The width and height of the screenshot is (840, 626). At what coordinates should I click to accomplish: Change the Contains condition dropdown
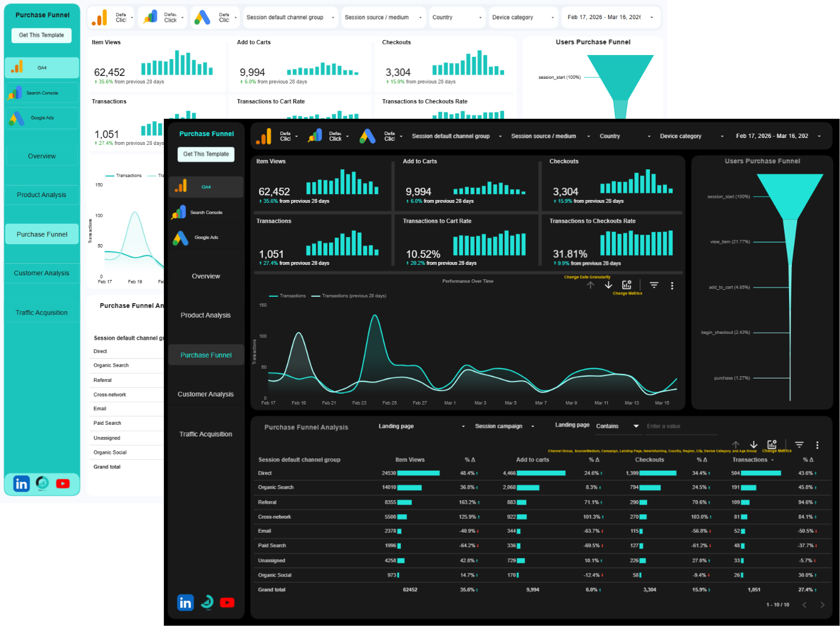[x=618, y=425]
